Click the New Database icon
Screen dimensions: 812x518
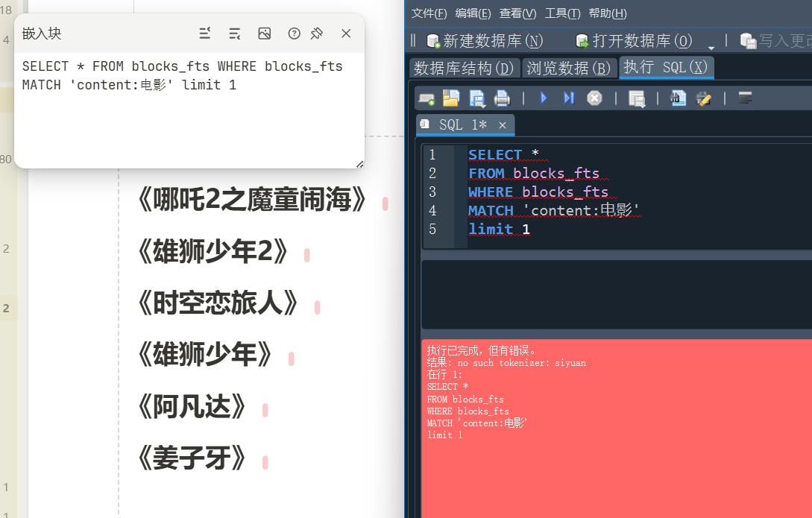[433, 41]
